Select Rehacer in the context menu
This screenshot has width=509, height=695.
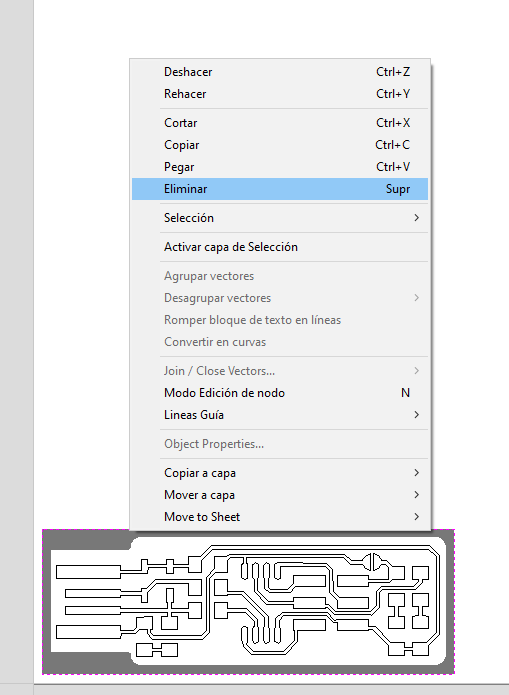tap(280, 94)
